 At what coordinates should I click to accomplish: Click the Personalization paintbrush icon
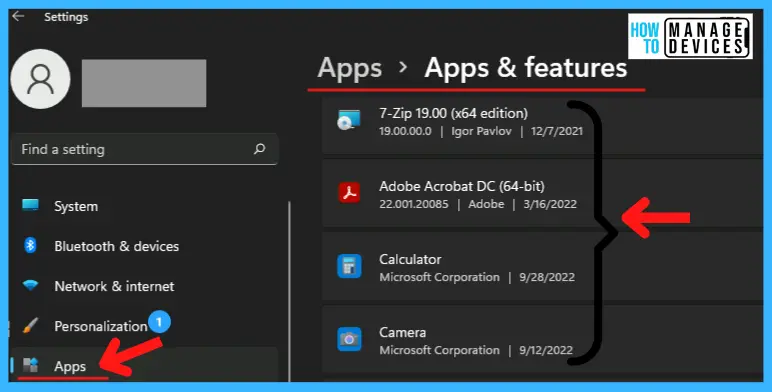tap(30, 325)
